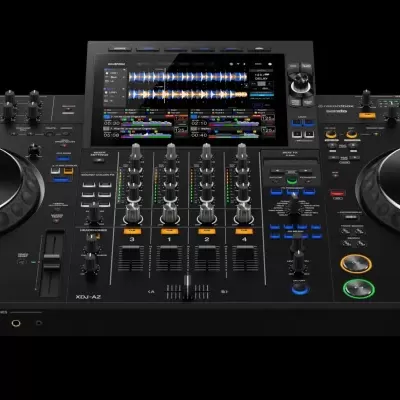
Task: Tap the orange CUE button above channel 3
Action: (132, 231)
